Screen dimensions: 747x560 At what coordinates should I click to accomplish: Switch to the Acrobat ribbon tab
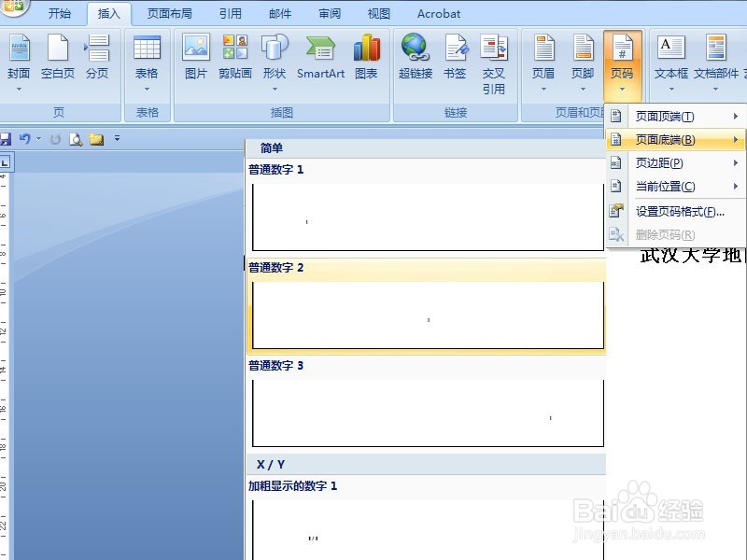click(x=438, y=13)
